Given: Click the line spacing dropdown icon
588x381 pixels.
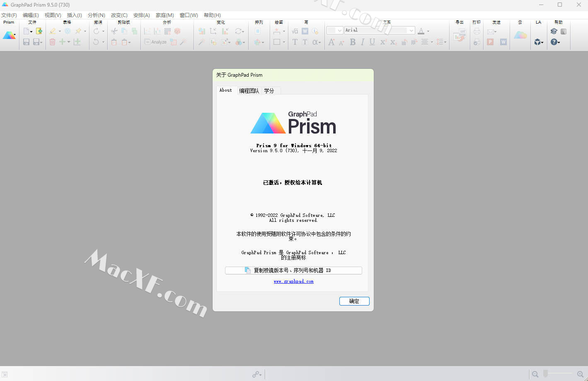Looking at the screenshot, I should (x=442, y=42).
